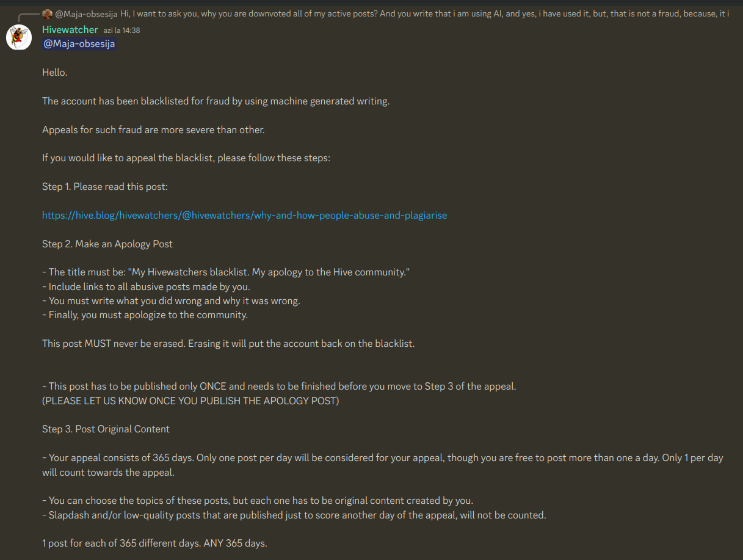Click the small Maja-obsesija avatar in reply header
The height and width of the screenshot is (560, 743).
(48, 14)
